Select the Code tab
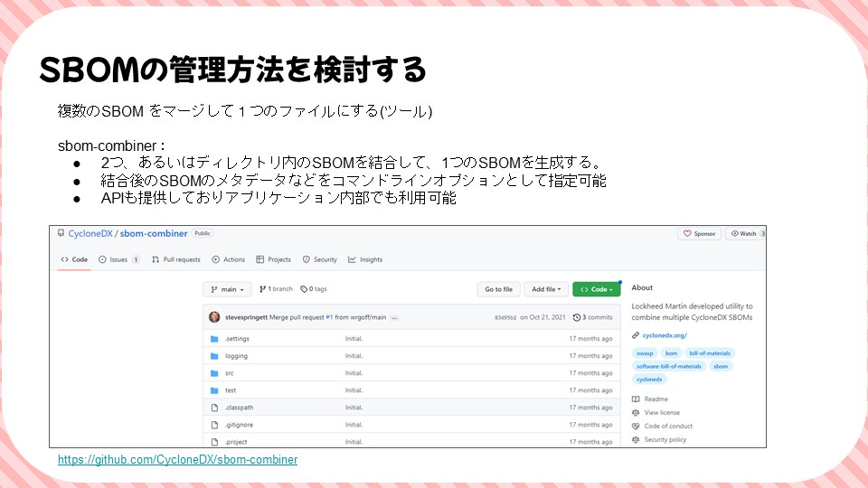Viewport: 868px width, 488px height. coord(74,259)
